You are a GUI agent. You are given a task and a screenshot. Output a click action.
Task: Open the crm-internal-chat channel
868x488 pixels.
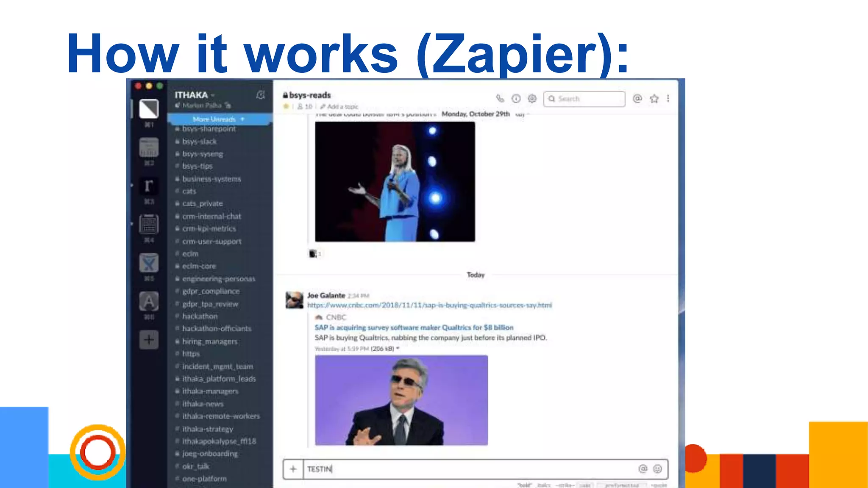point(211,216)
